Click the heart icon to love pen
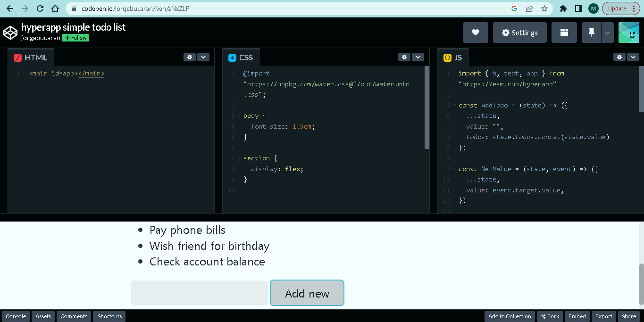644x322 pixels. coord(475,33)
